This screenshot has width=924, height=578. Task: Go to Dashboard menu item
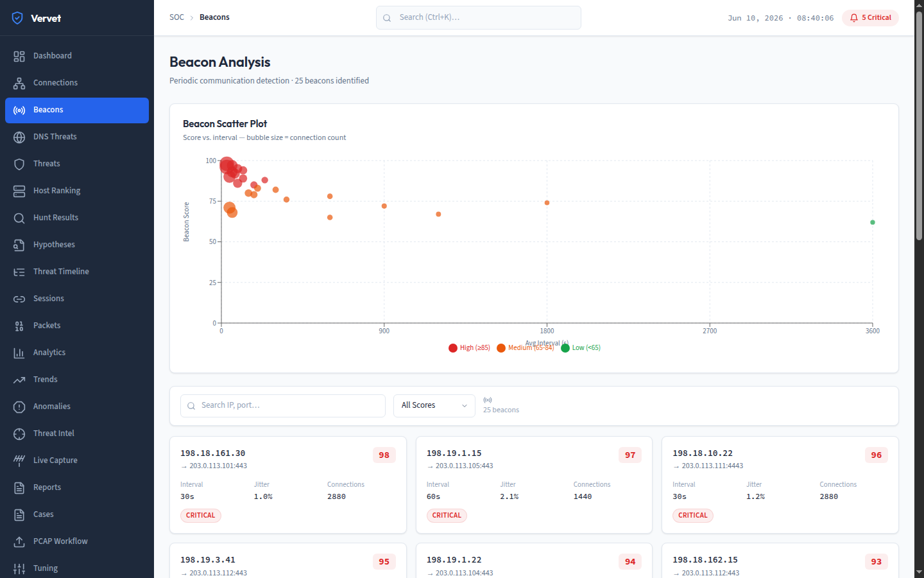pyautogui.click(x=77, y=56)
